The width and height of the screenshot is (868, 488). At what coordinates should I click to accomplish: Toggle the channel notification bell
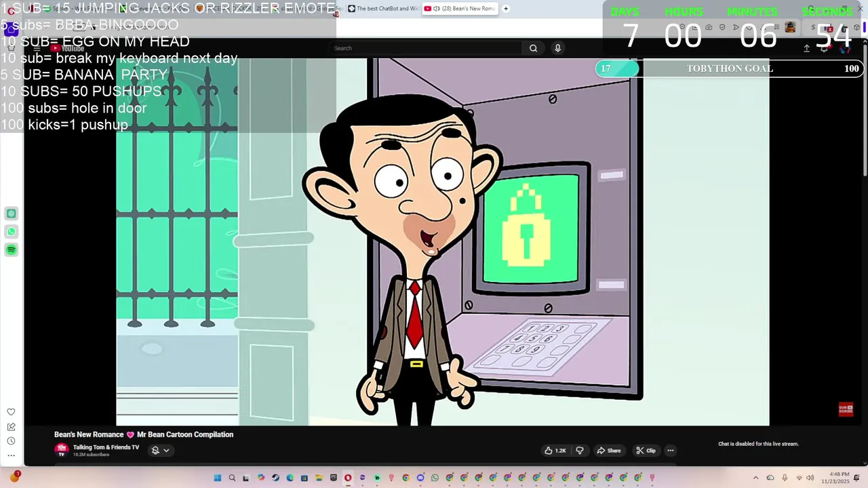pos(155,450)
